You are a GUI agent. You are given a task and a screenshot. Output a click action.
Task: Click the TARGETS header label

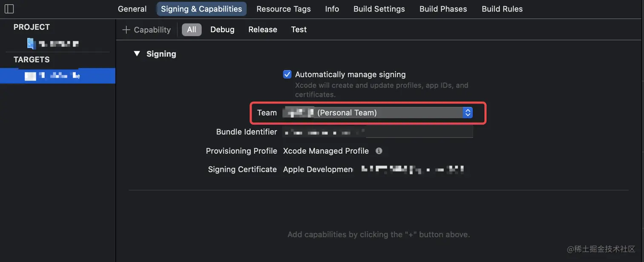click(32, 60)
